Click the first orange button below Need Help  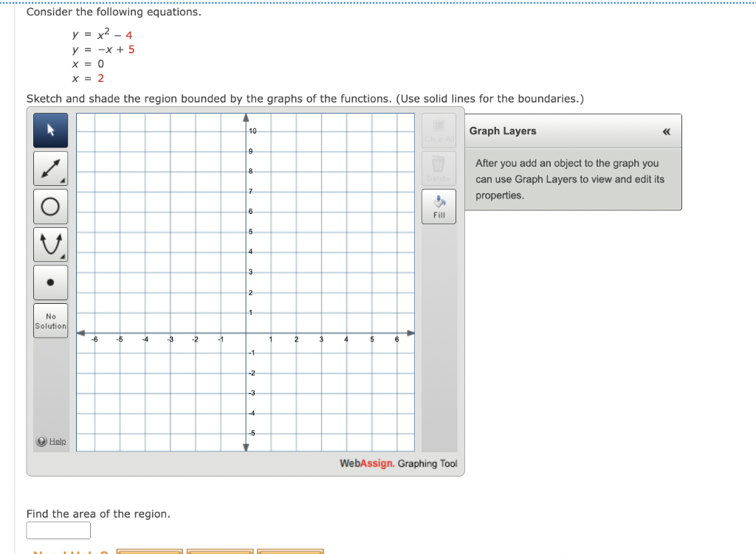pos(150,551)
